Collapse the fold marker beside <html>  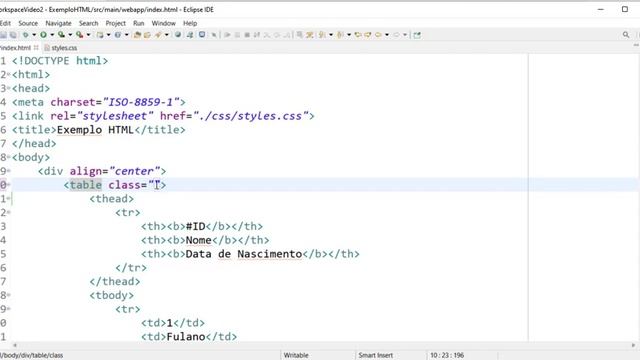pyautogui.click(x=9, y=75)
